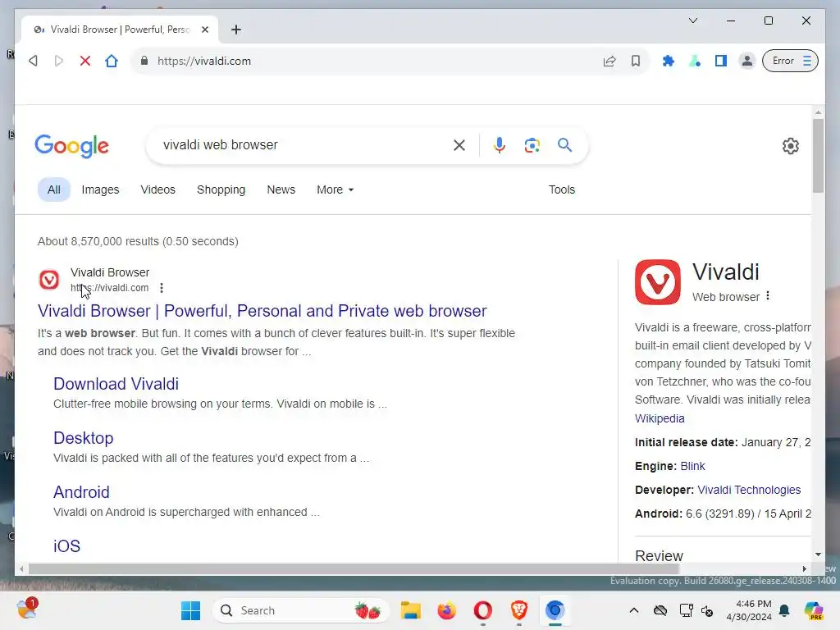The height and width of the screenshot is (630, 840).
Task: Clear the search query with the X
Action: (x=459, y=145)
